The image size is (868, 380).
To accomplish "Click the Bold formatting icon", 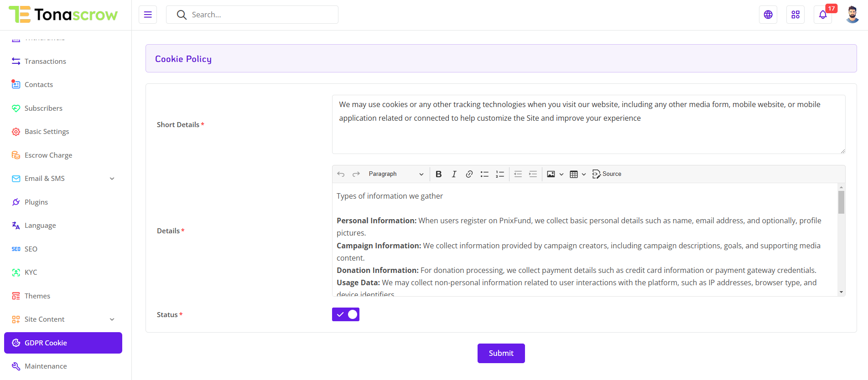I will click(438, 174).
